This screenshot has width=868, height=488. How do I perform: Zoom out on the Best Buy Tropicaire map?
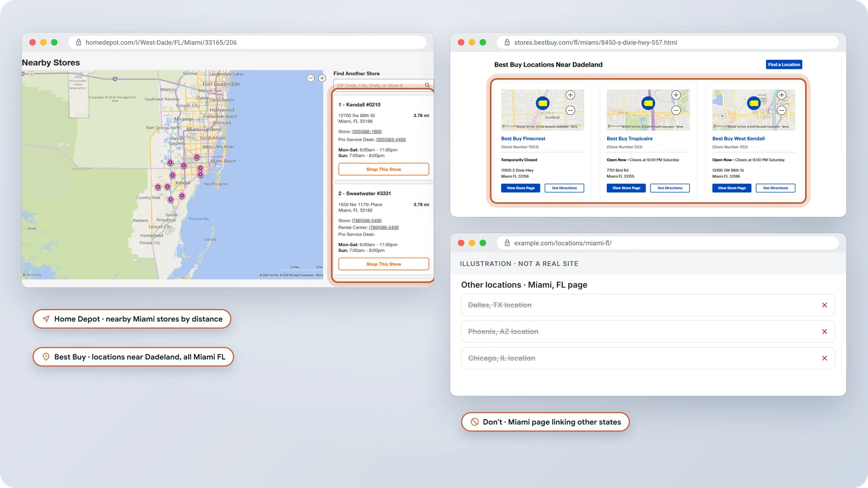pos(676,110)
